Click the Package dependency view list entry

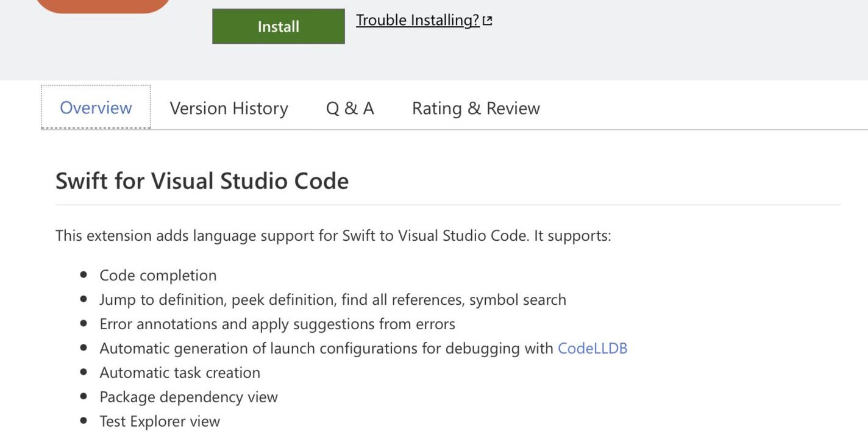(188, 397)
